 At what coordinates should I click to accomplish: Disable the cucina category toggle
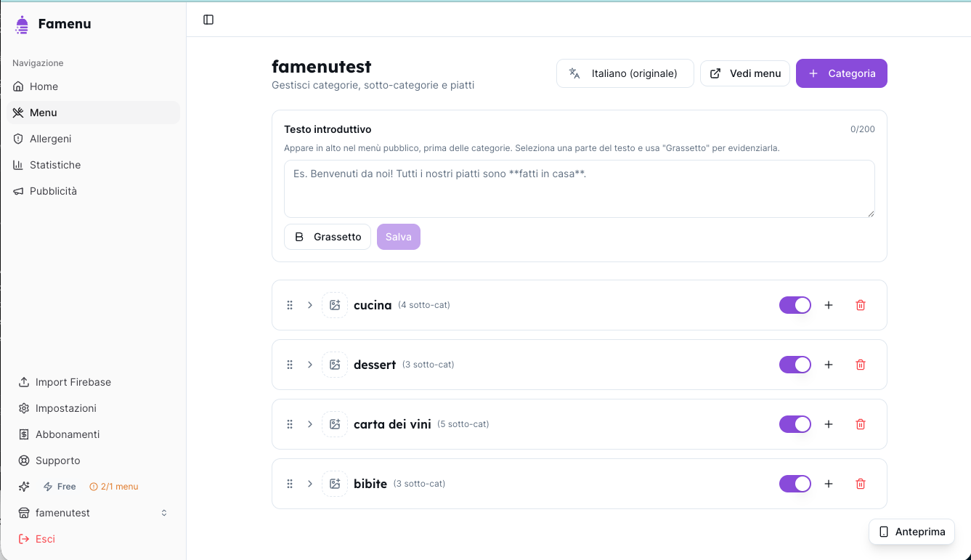tap(795, 305)
